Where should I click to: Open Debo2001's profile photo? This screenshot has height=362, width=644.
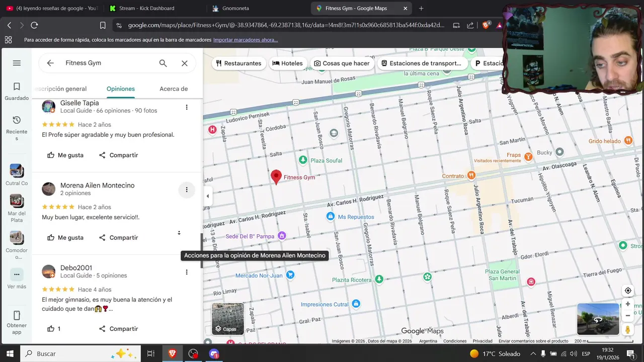click(x=49, y=271)
